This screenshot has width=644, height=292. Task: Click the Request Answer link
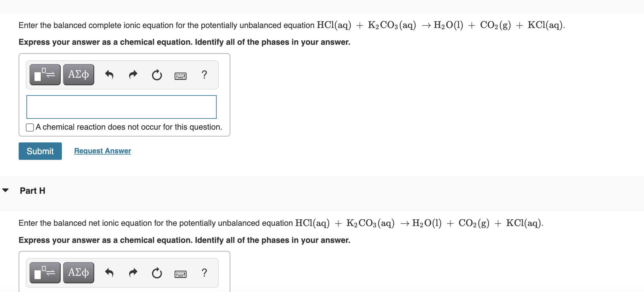point(102,151)
